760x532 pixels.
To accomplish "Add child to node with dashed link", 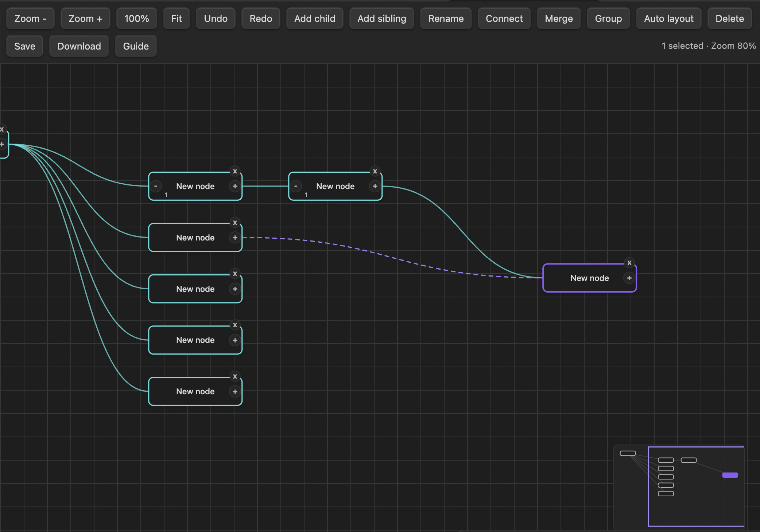I will coord(235,238).
